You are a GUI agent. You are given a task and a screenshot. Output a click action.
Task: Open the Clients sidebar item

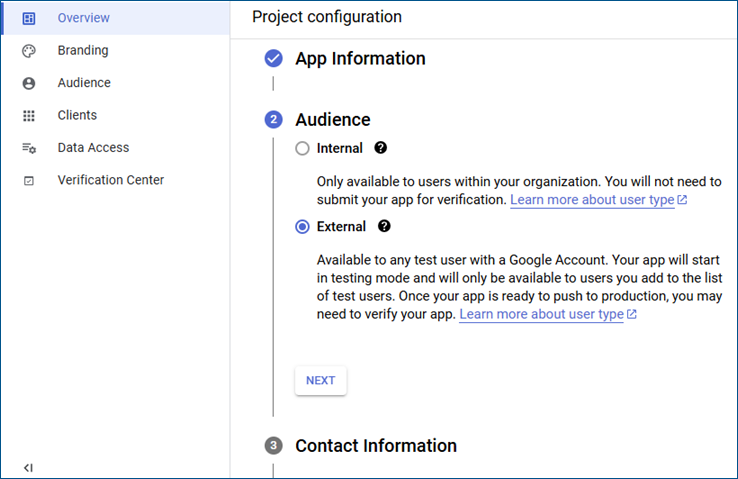(115, 115)
